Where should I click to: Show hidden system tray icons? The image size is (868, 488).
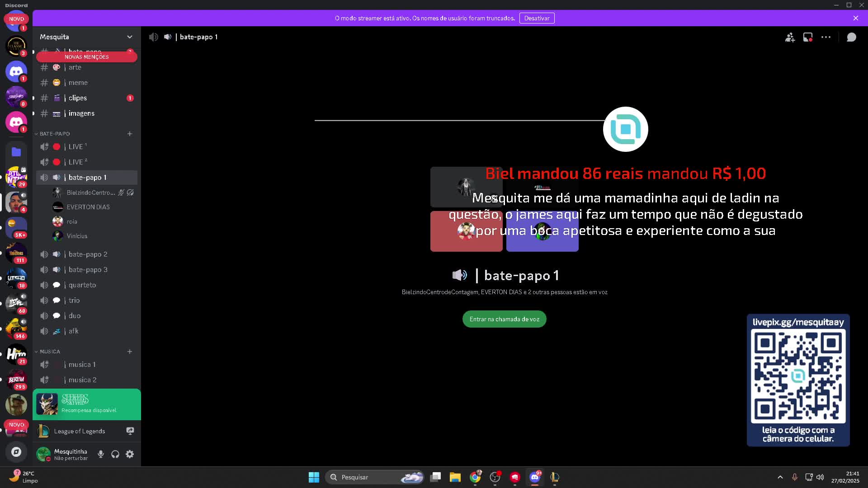click(780, 477)
